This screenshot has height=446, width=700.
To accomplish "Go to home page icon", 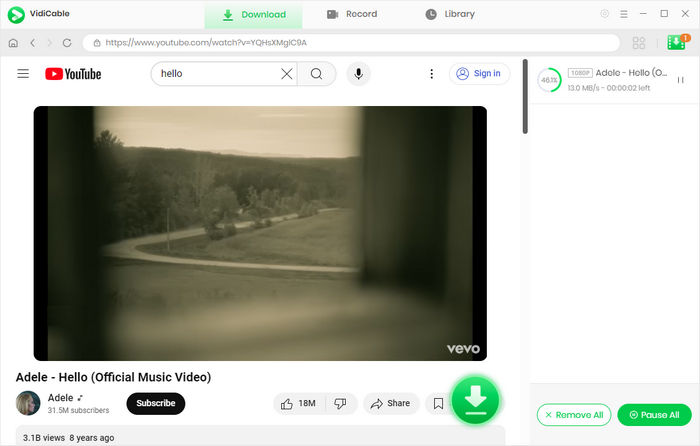I will point(13,43).
